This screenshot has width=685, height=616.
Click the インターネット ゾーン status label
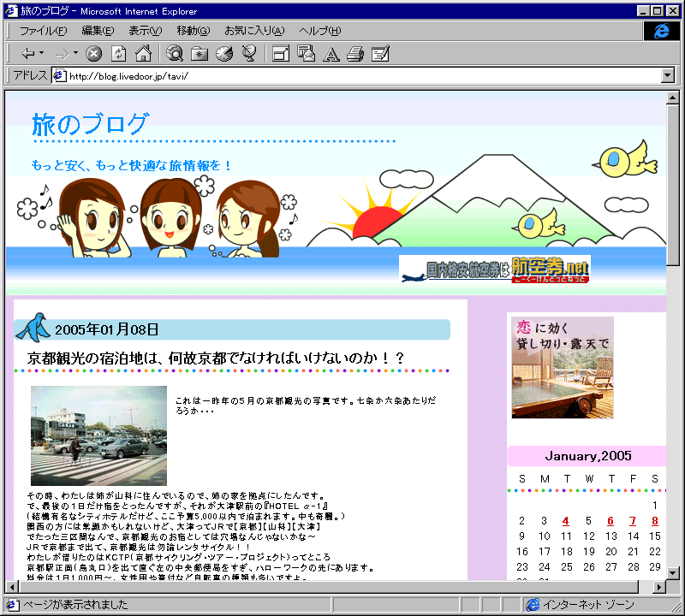pos(588,605)
